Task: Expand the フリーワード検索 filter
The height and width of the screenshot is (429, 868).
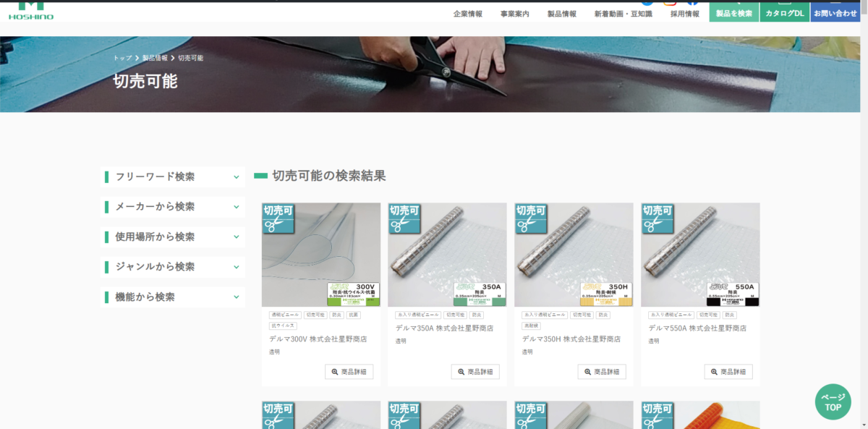Action: pos(173,177)
